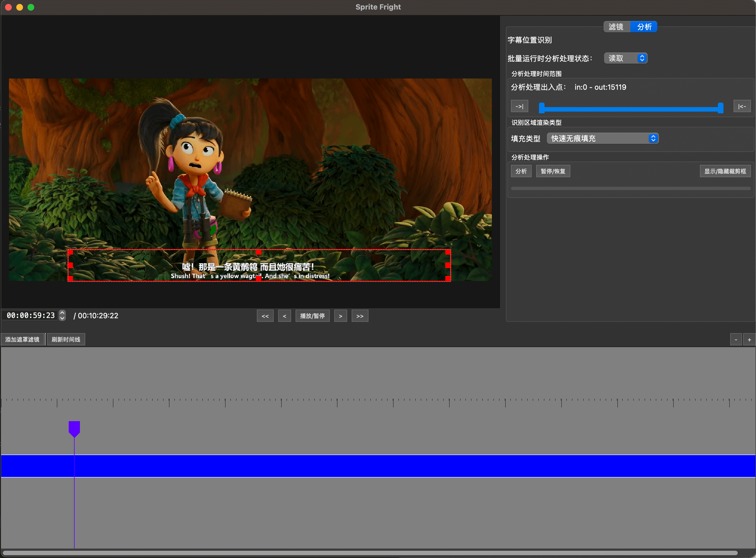Set the in point with ->| button

point(519,106)
